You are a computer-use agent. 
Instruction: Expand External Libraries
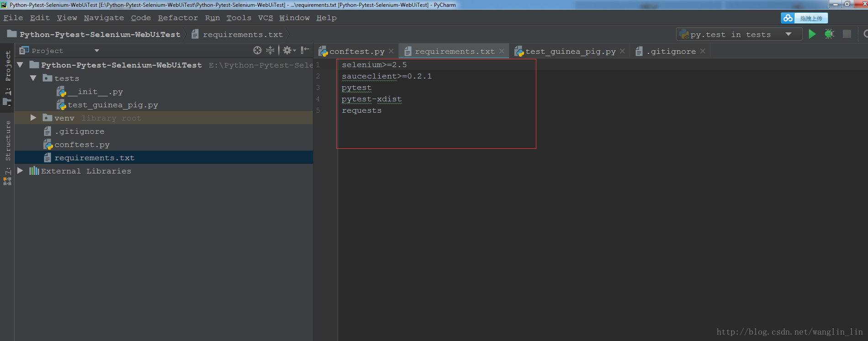pyautogui.click(x=20, y=171)
